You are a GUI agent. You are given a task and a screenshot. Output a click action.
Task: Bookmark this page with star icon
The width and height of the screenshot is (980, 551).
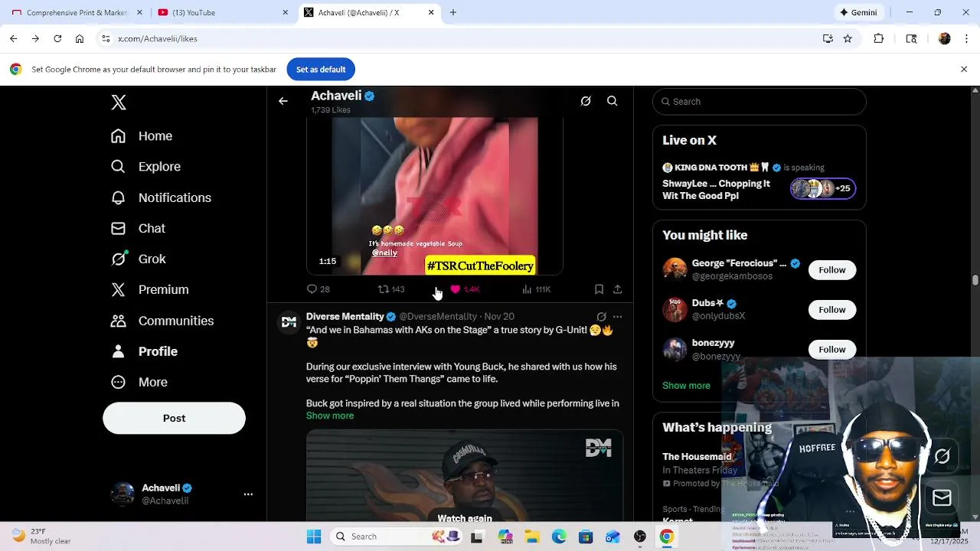point(848,38)
